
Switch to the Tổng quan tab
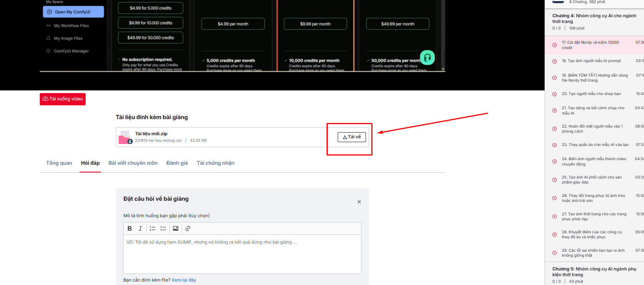[59, 163]
